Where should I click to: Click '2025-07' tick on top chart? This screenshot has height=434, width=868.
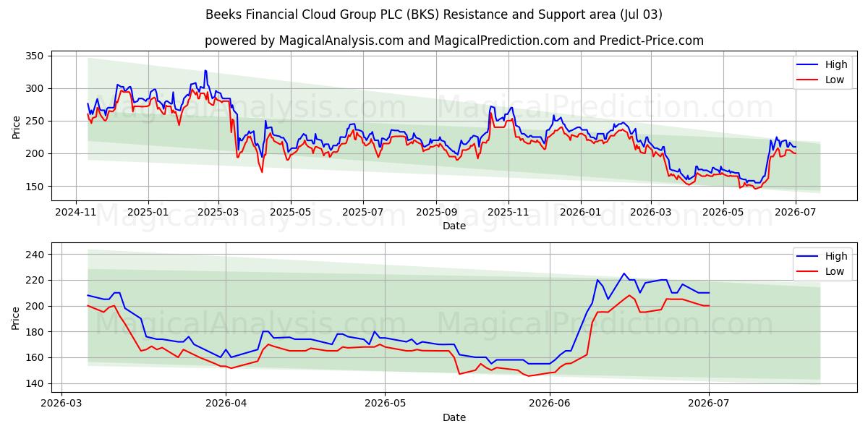point(362,213)
